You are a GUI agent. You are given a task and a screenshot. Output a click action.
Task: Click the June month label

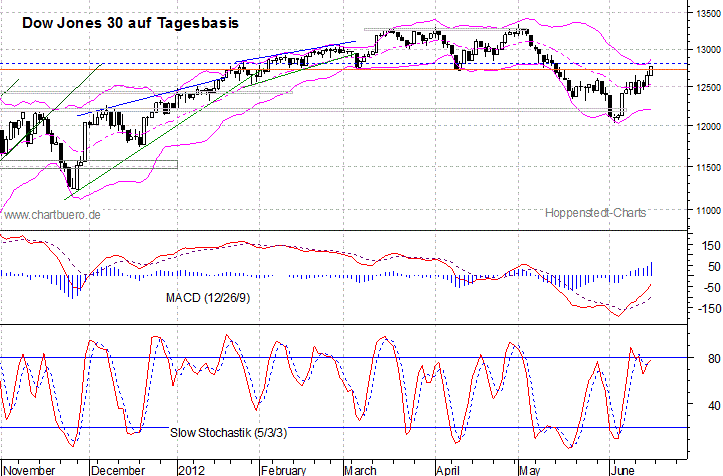(622, 470)
